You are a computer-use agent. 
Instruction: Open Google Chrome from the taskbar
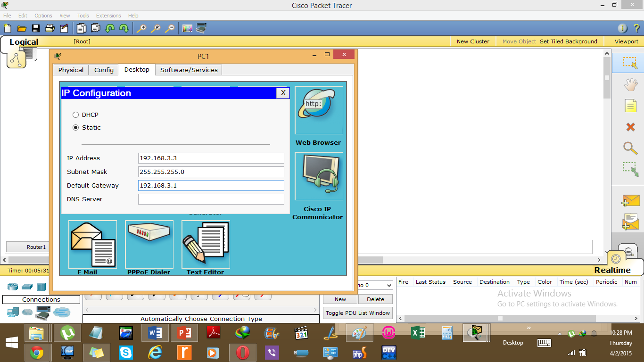(x=37, y=353)
